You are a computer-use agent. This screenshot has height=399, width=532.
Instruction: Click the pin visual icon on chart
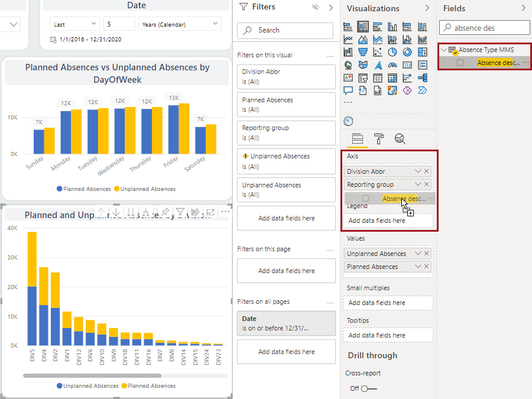point(166,213)
